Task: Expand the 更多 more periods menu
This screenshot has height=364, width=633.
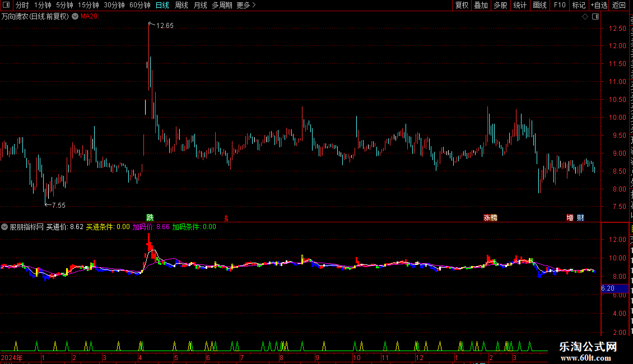Action: 246,5
